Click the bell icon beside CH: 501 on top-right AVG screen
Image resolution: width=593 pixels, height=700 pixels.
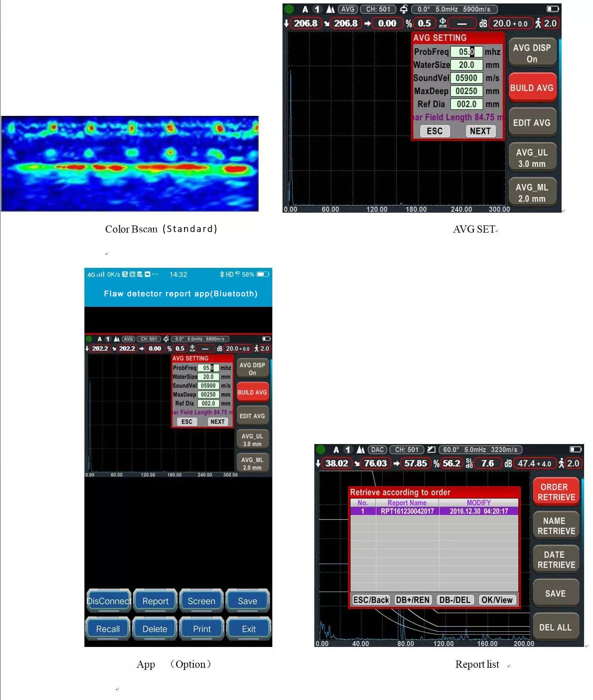[404, 9]
